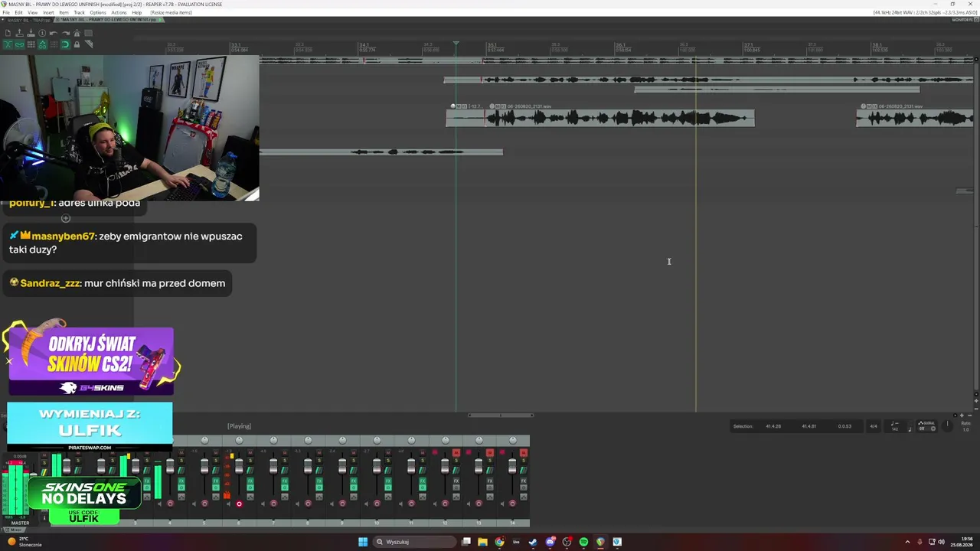Open Spotify from the taskbar
Screen dimensions: 980x551
(583, 542)
